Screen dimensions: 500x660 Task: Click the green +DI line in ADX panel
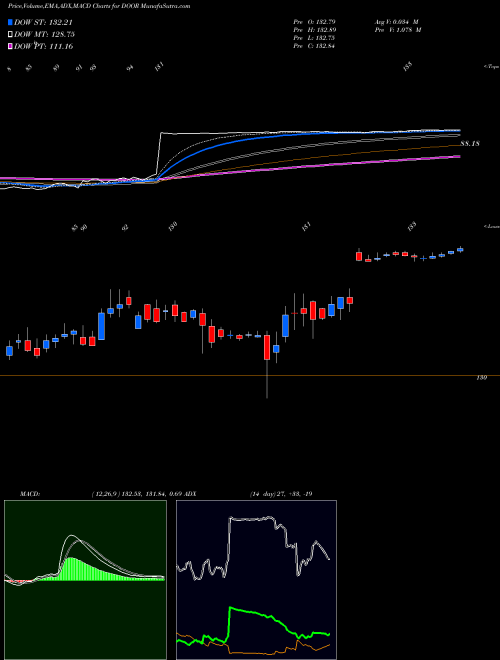pyautogui.click(x=253, y=613)
